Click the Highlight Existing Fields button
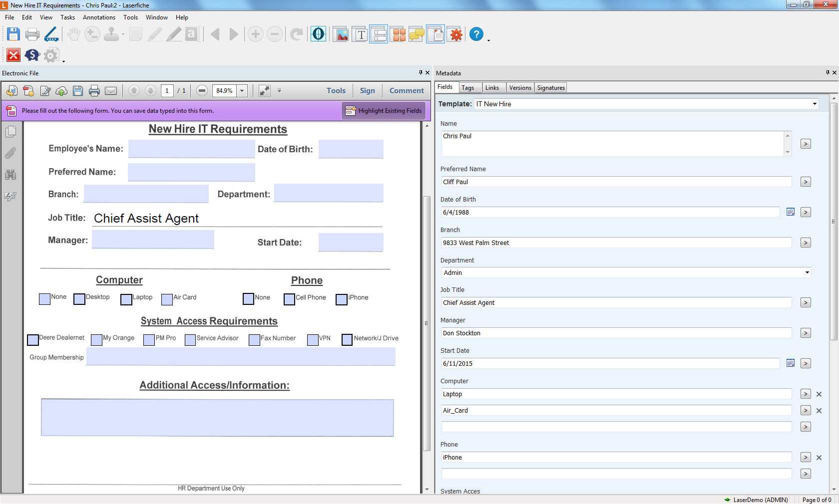This screenshot has height=504, width=839. (x=384, y=111)
